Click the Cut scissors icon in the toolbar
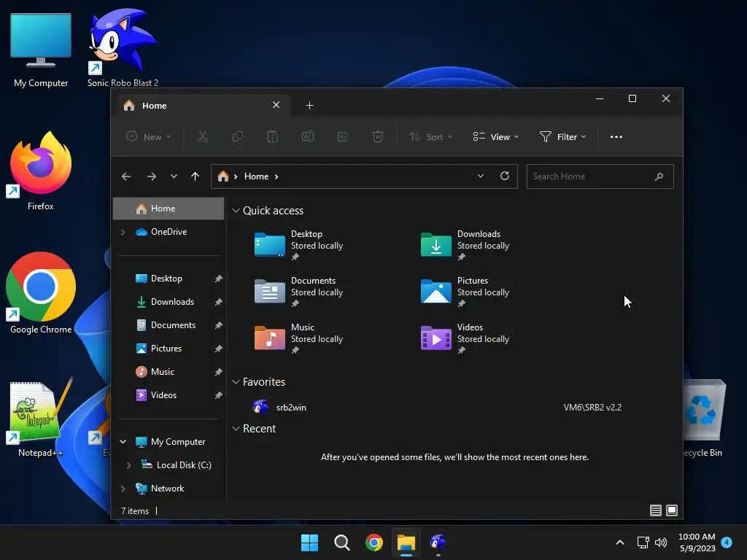Viewport: 747px width, 560px height. coord(203,136)
